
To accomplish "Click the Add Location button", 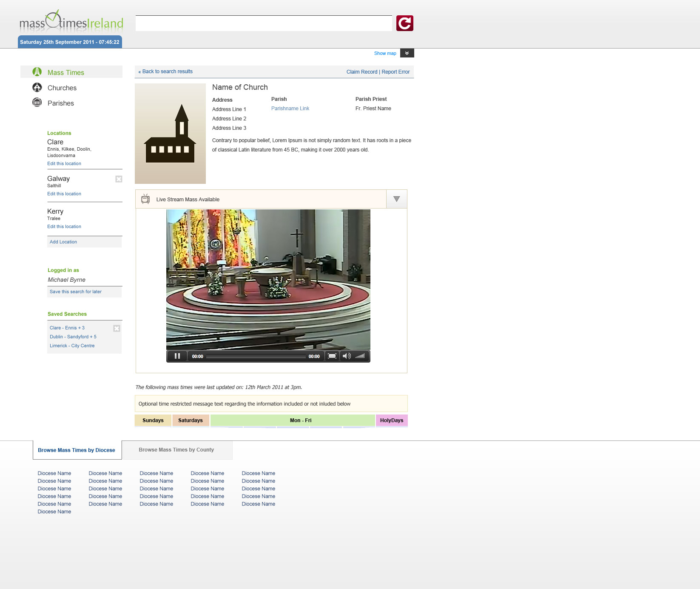I will tap(63, 242).
